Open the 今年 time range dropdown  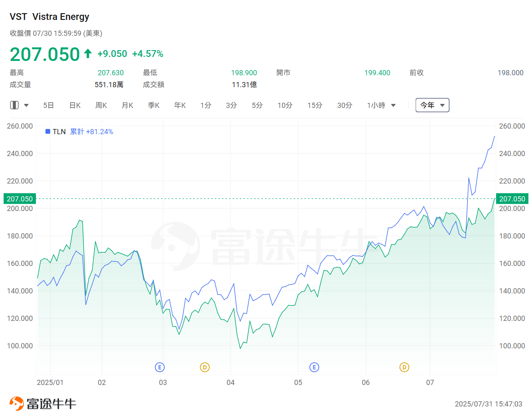click(432, 105)
